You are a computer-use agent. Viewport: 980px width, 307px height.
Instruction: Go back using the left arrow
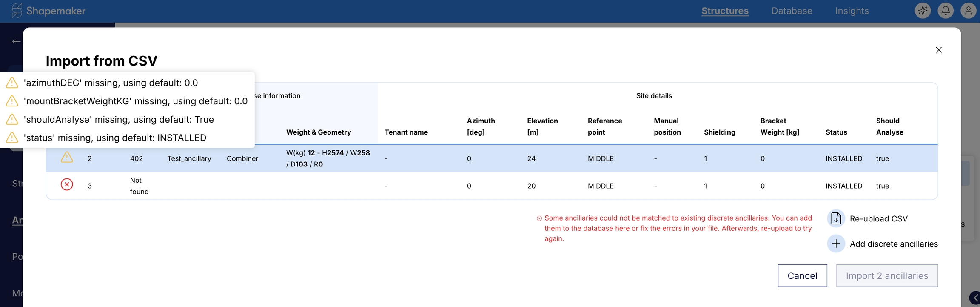16,41
